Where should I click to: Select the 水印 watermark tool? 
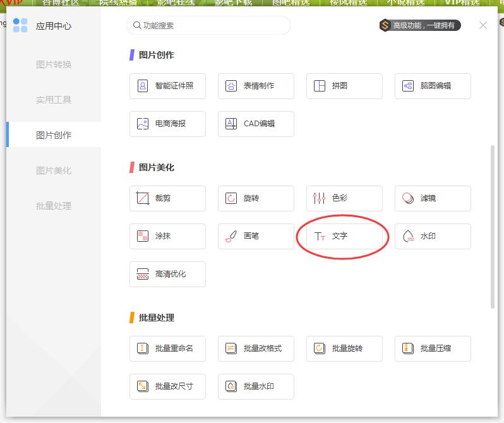pyautogui.click(x=433, y=236)
